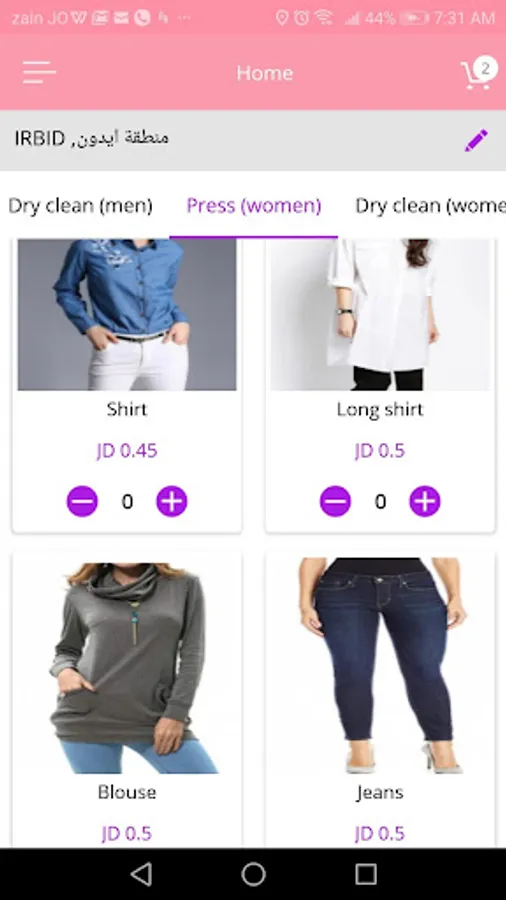Image resolution: width=506 pixels, height=900 pixels.
Task: Open recent apps with the square button
Action: [365, 874]
